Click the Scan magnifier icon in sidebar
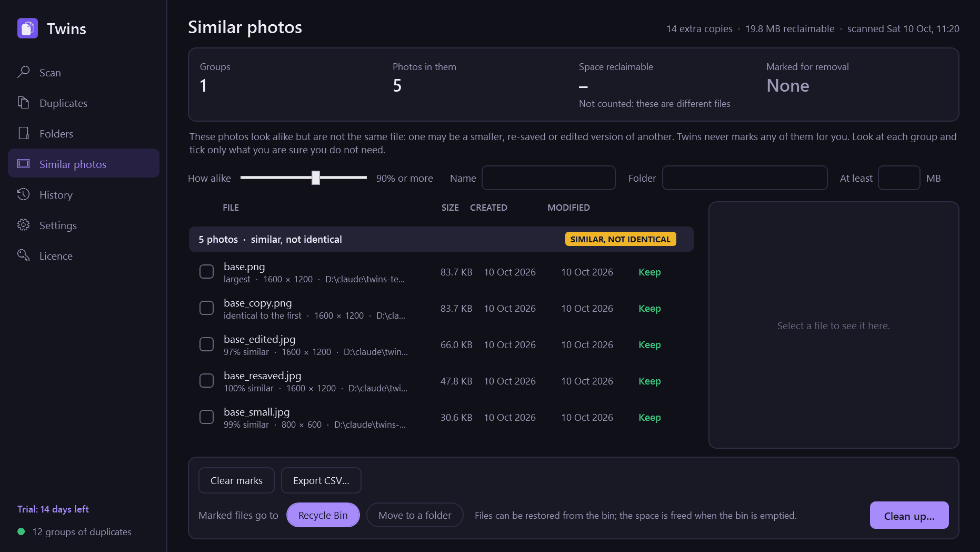The height and width of the screenshot is (552, 980). pos(23,72)
